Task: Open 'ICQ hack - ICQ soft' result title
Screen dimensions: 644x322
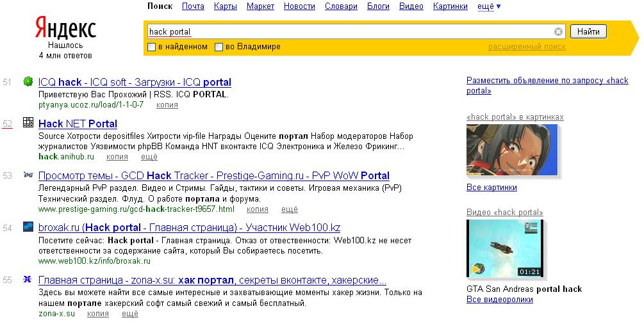Action: point(135,82)
